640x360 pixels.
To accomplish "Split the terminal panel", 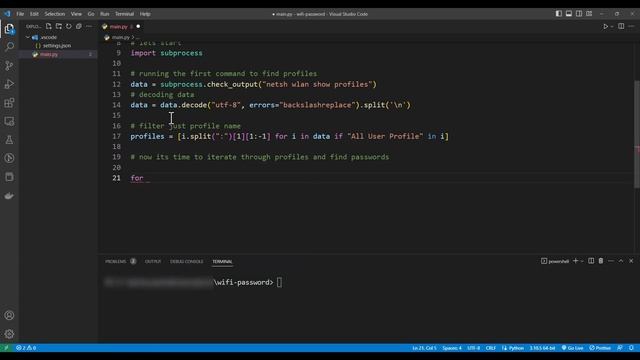I will [591, 261].
